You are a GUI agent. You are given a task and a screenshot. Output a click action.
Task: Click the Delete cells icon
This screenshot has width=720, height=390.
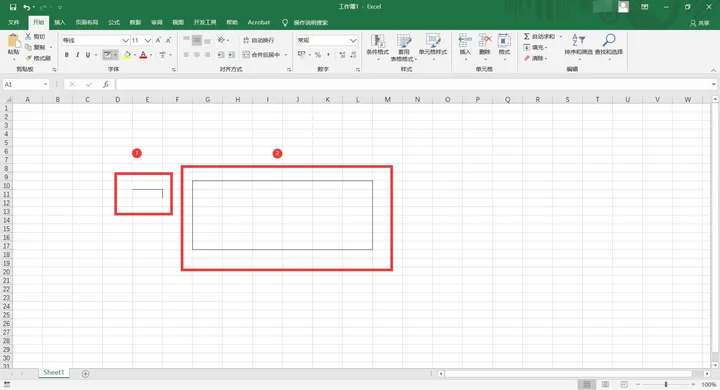[x=485, y=40]
